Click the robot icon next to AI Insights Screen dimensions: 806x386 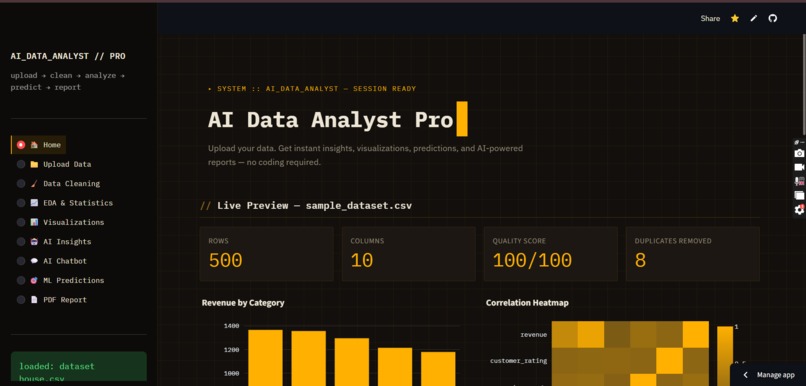[34, 242]
